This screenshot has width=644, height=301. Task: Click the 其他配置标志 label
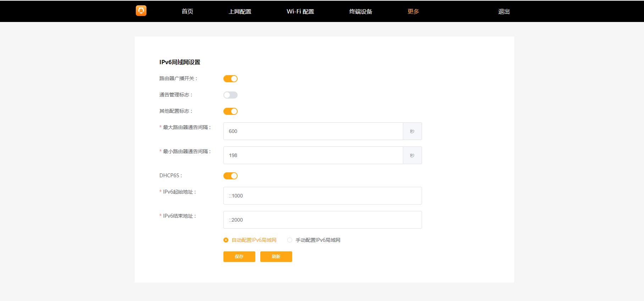176,111
